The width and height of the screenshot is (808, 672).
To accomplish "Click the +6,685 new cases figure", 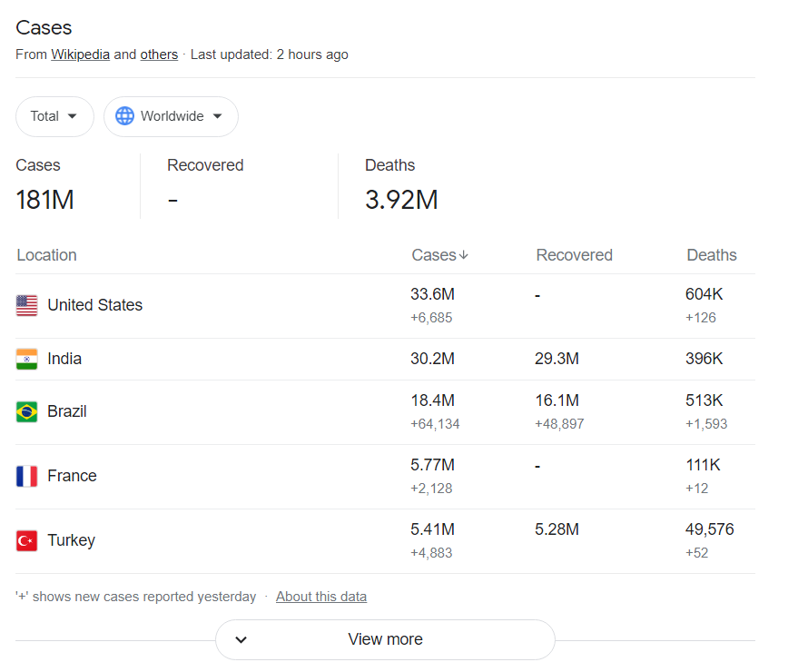I will pos(431,318).
